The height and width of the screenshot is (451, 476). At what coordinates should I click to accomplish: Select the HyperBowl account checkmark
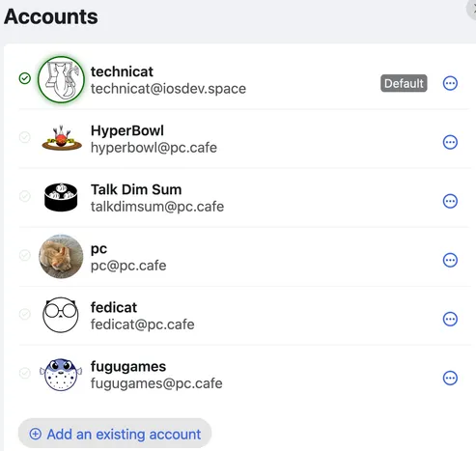tap(25, 137)
